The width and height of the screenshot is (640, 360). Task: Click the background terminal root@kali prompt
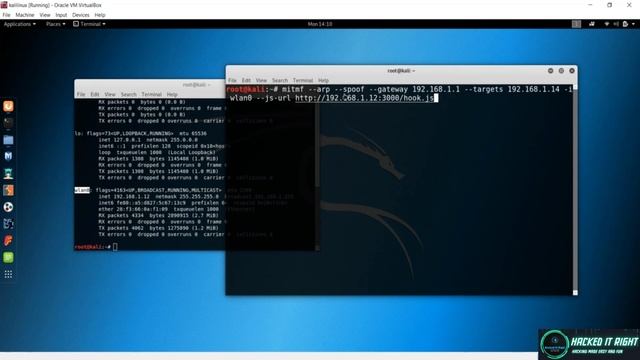tap(93, 247)
